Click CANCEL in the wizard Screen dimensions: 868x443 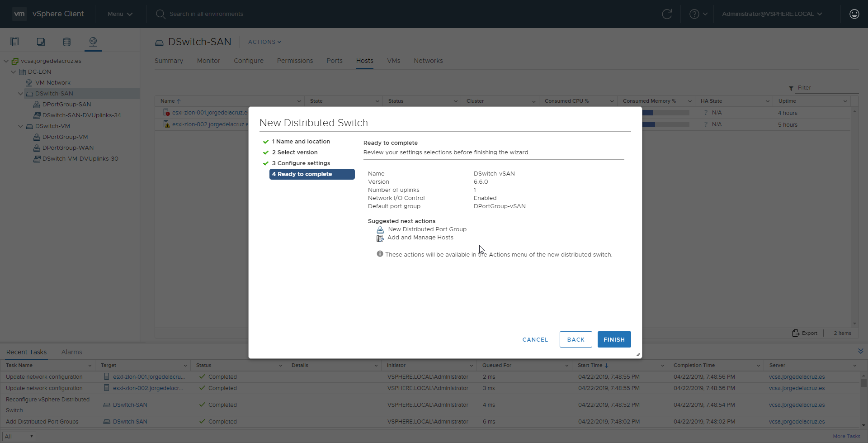(535, 339)
